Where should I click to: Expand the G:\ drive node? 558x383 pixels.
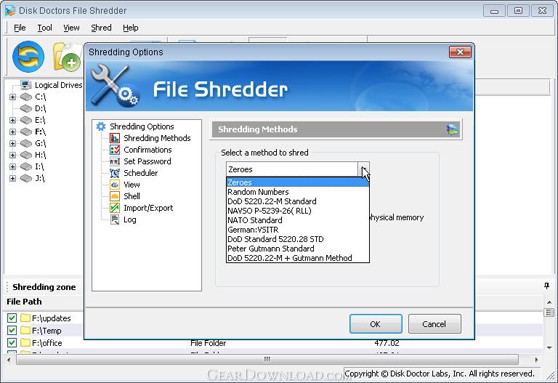click(12, 143)
